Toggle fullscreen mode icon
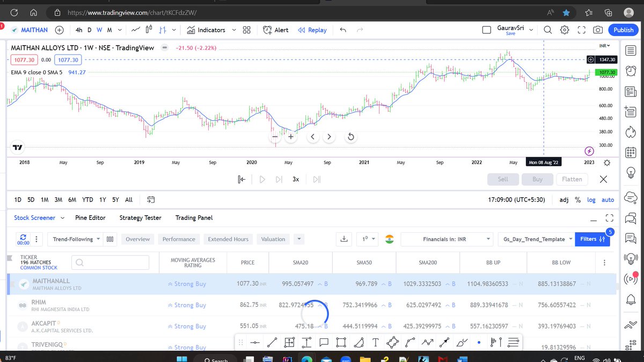This screenshot has width=644, height=362. (x=582, y=30)
